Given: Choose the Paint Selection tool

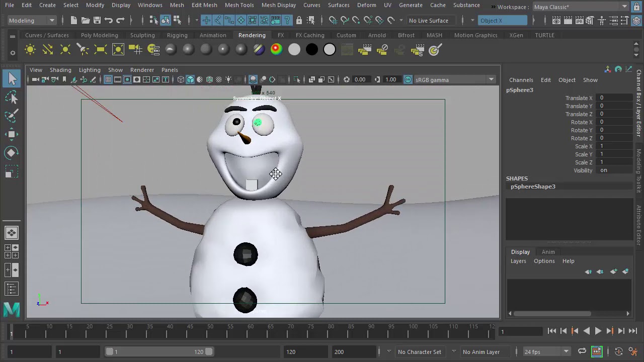Looking at the screenshot, I should point(12,116).
